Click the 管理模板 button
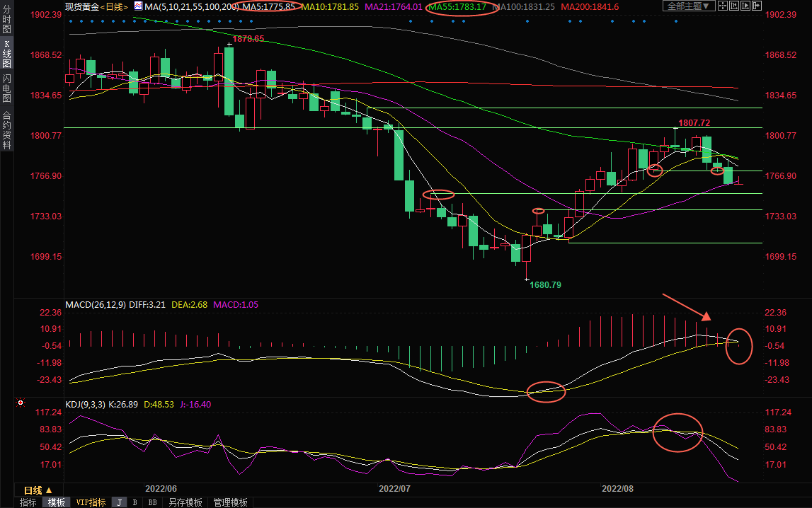 (x=230, y=502)
